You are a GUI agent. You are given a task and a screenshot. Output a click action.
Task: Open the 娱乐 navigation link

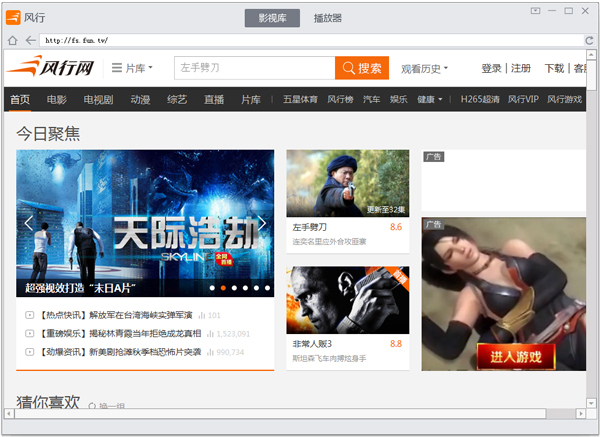coord(398,99)
